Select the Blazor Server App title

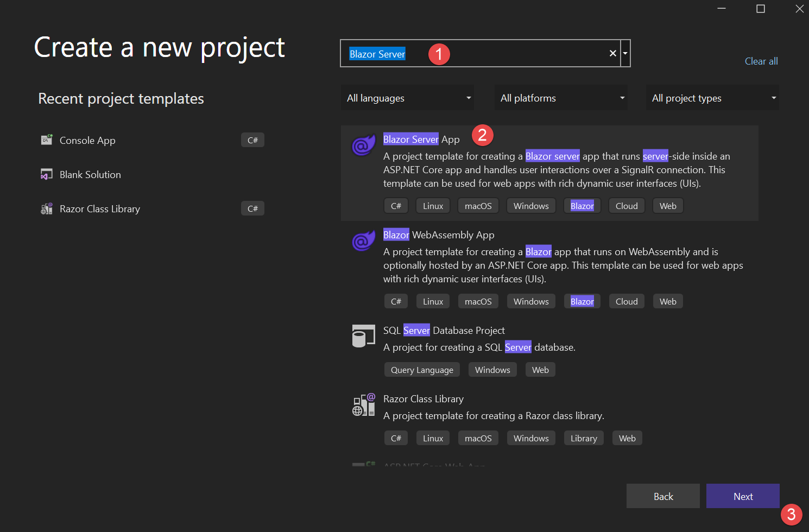(421, 140)
